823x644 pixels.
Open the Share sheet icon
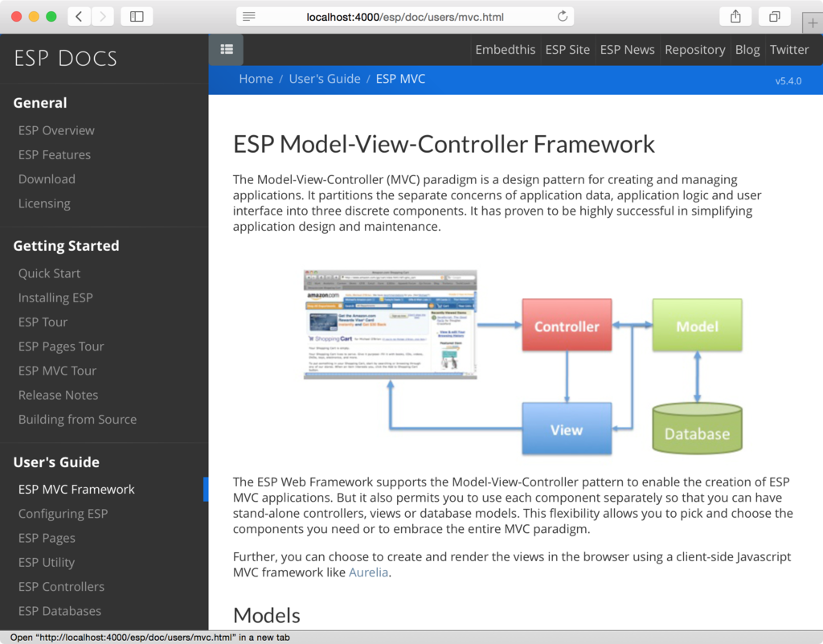tap(735, 17)
